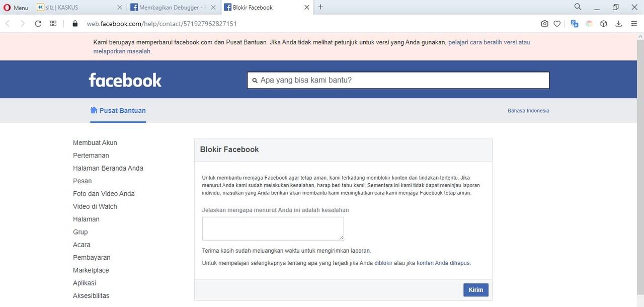Viewport: 644px width, 307px height.
Task: Go back with the back arrow
Action: point(8,24)
